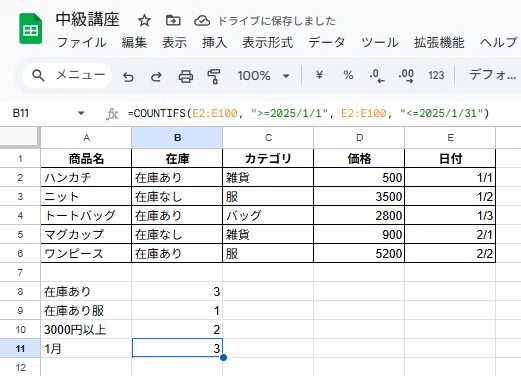Select the トートバッグ cell
The image size is (521, 376).
[x=86, y=215]
